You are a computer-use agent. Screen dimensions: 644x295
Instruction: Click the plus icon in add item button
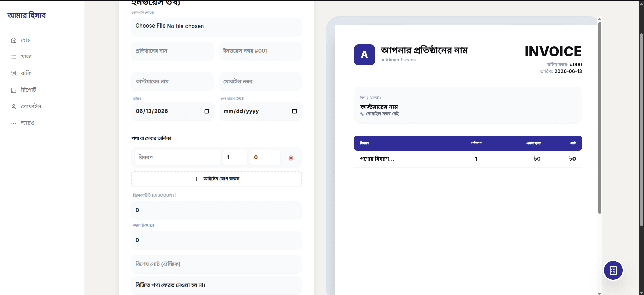pos(197,179)
